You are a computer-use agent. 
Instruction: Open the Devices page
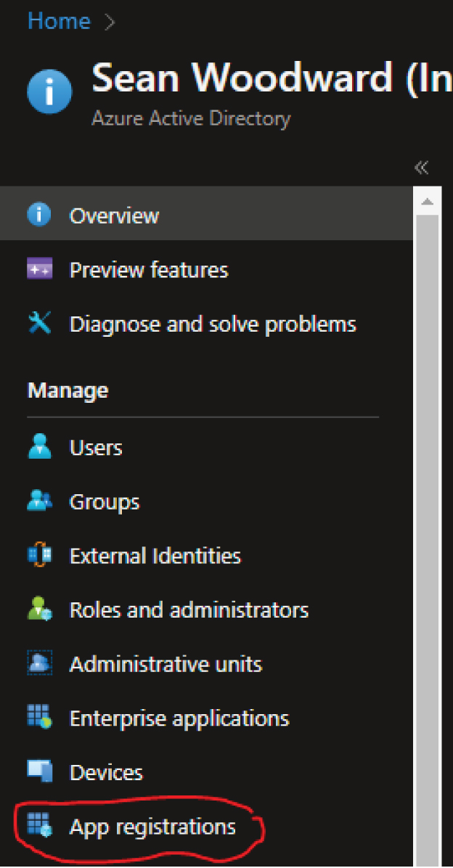(106, 772)
